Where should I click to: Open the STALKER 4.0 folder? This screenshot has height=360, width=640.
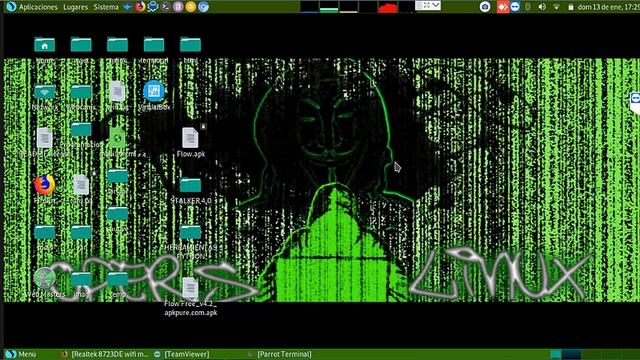click(x=190, y=185)
